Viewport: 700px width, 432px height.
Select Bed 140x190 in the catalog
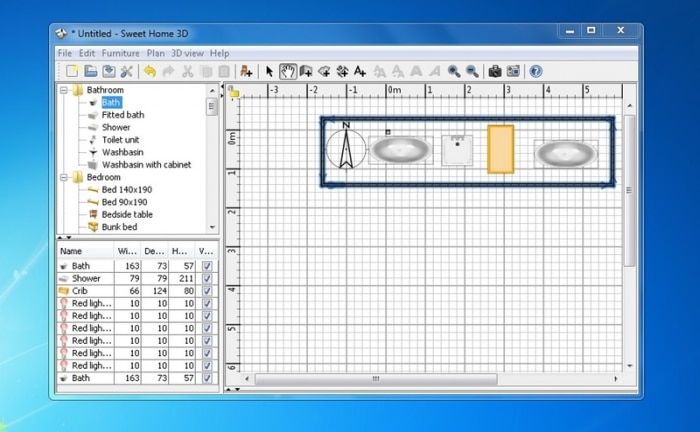coord(127,190)
